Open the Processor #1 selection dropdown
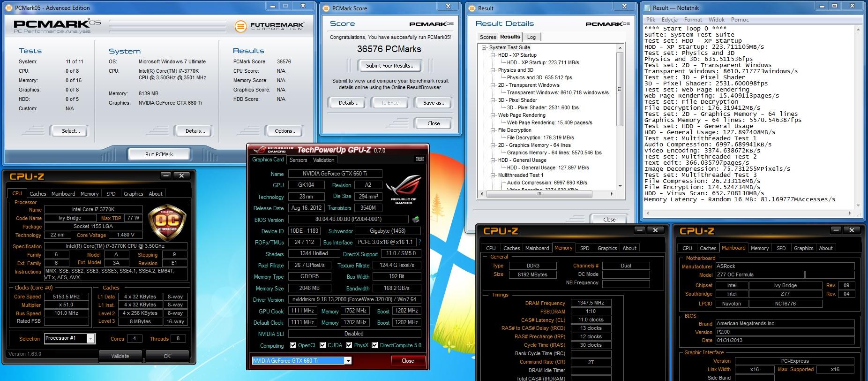Image resolution: width=868 pixels, height=381 pixels. (x=91, y=338)
